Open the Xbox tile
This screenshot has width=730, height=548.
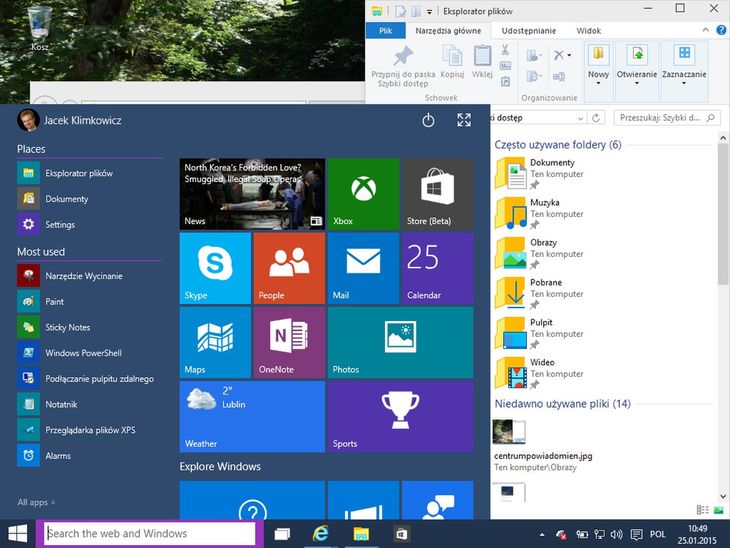point(363,194)
